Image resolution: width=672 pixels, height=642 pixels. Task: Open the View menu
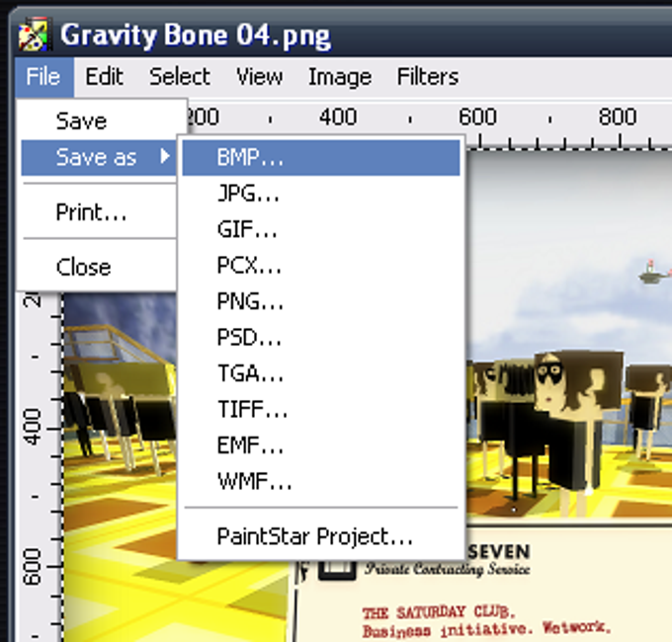click(259, 77)
